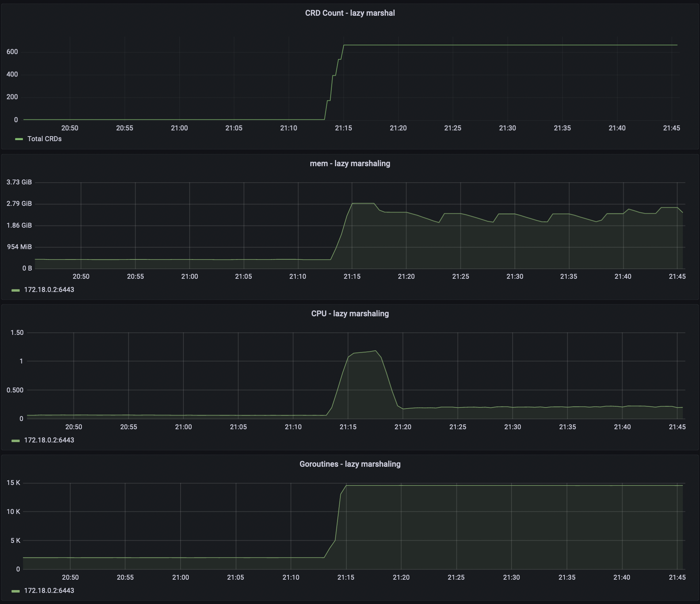
Task: Select the 15 K label in Goroutines panel
Action: pyautogui.click(x=14, y=483)
